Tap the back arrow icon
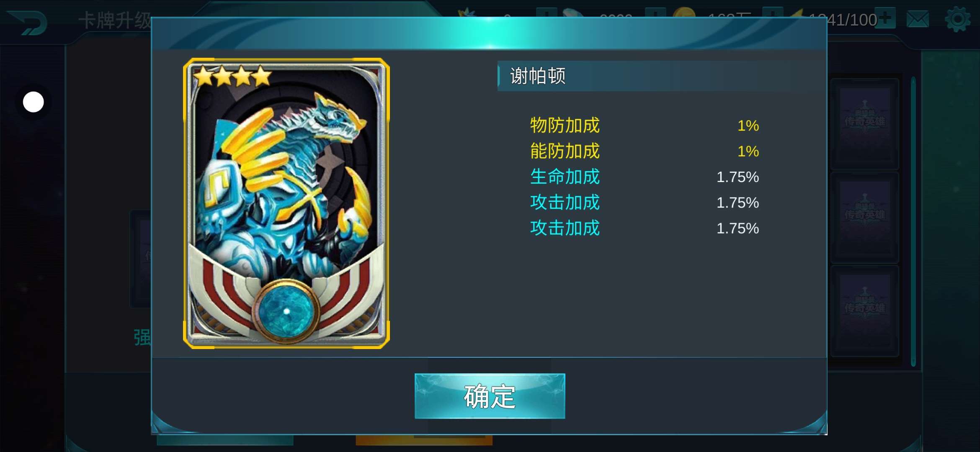The image size is (980, 452). coord(28,22)
